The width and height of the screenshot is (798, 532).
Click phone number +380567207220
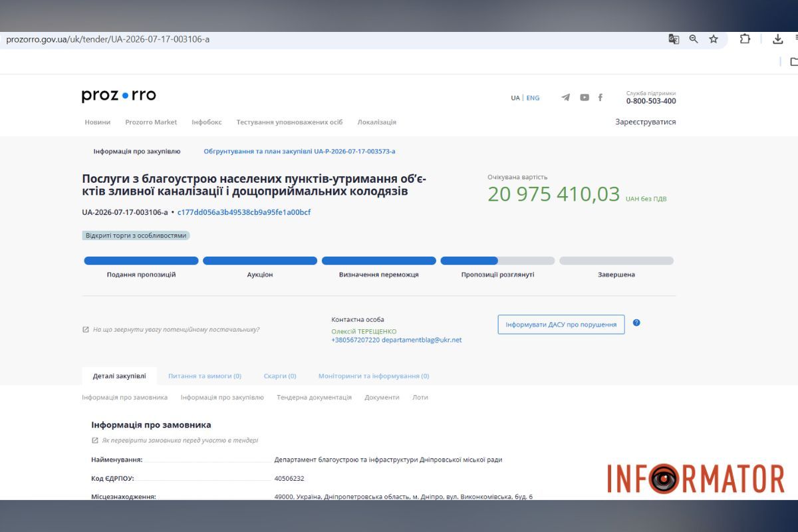pos(356,340)
